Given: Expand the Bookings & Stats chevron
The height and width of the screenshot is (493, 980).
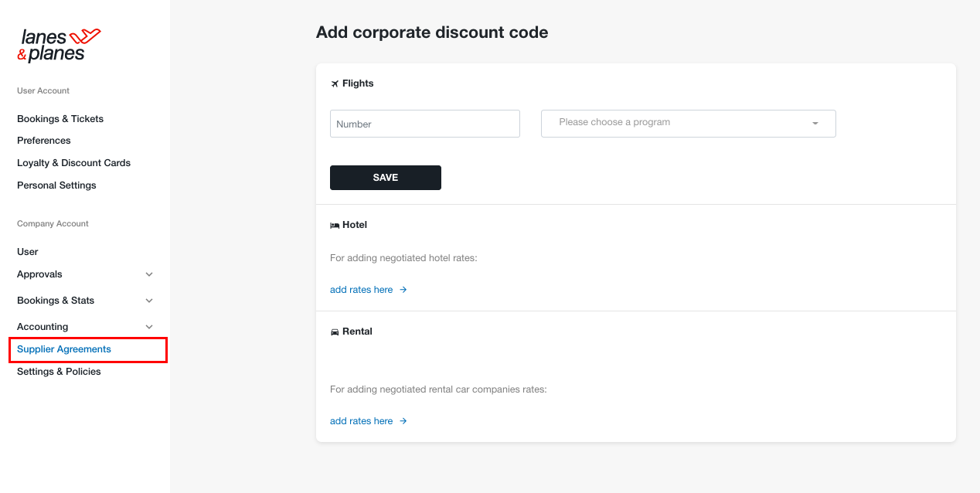Looking at the screenshot, I should pos(149,301).
